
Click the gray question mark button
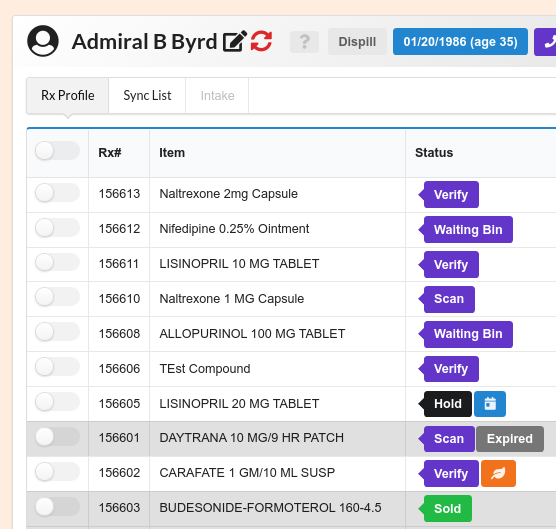click(304, 42)
